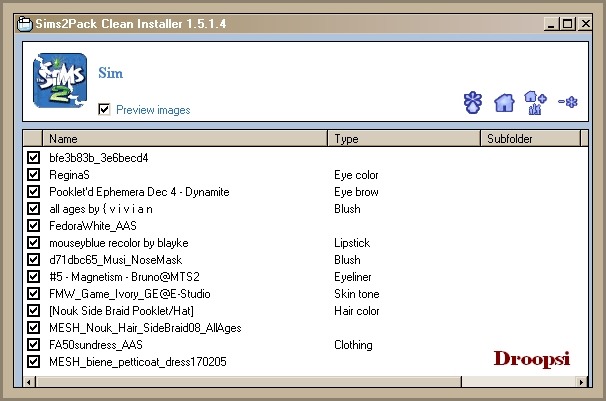Click the blue house icon
This screenshot has height=401, width=606.
tap(504, 103)
